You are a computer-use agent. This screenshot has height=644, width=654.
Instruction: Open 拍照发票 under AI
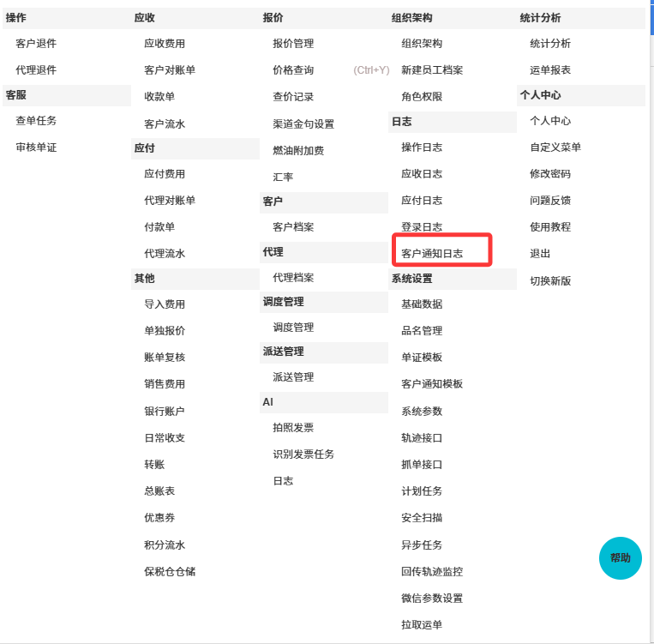coord(293,427)
